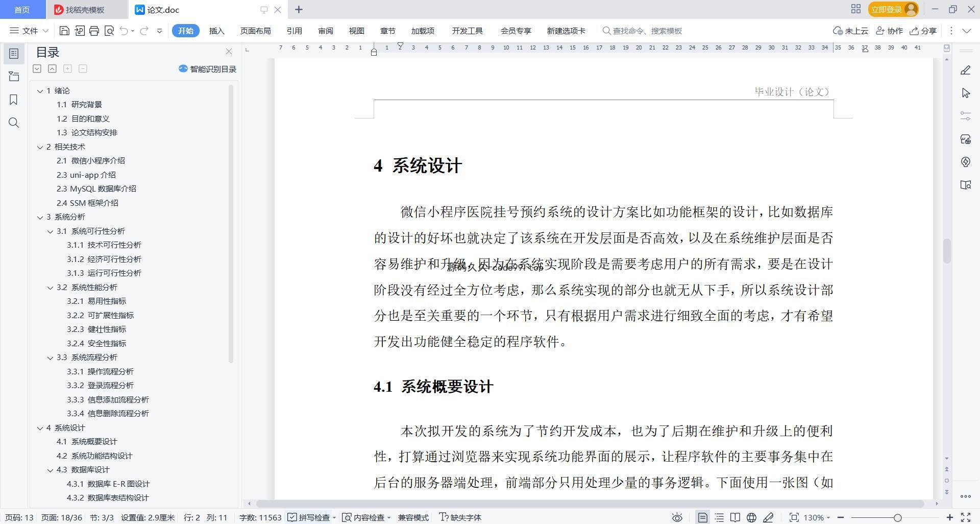Collapse the 1 绪论 outline node
This screenshot has width=980, height=524.
[40, 91]
